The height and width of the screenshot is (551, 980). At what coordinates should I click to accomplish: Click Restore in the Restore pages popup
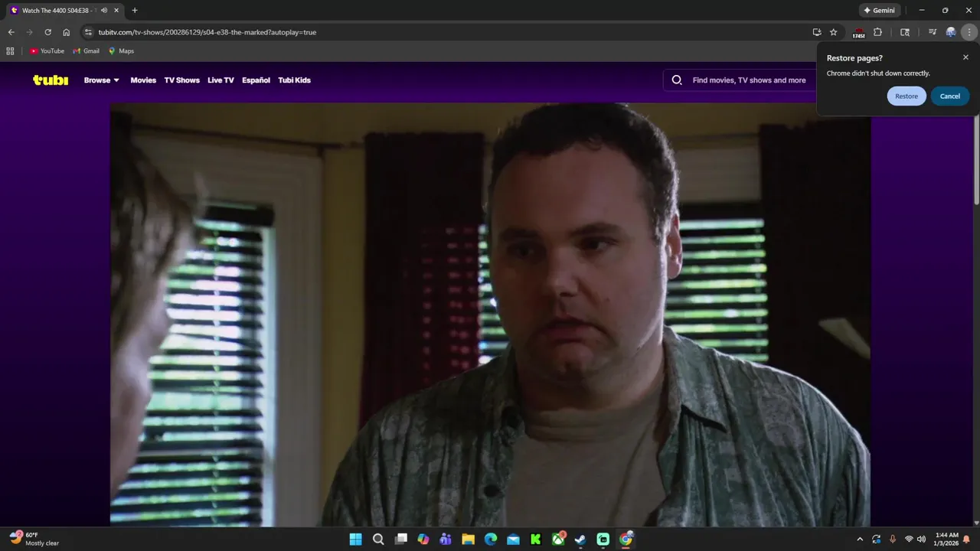coord(906,96)
